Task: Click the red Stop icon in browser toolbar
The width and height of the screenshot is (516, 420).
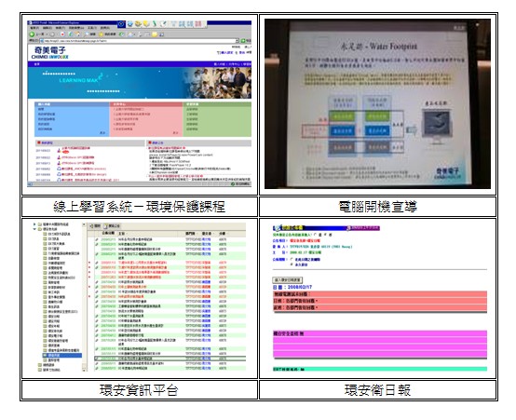Action: coord(62,34)
